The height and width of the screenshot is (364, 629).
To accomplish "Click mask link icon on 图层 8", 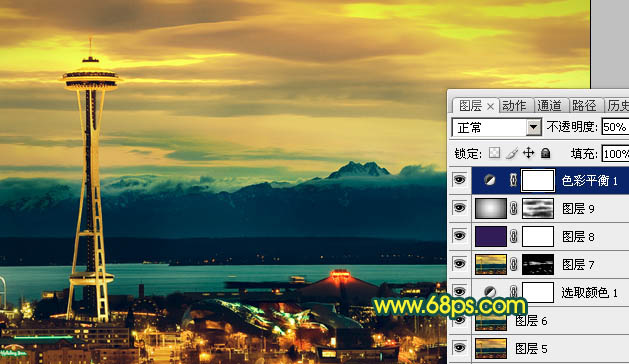I will point(514,236).
